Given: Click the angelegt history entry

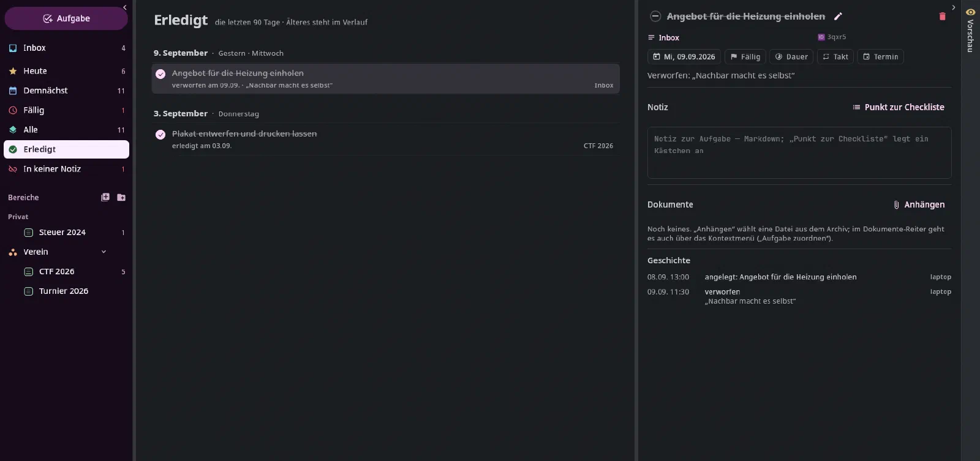Looking at the screenshot, I should pyautogui.click(x=799, y=277).
